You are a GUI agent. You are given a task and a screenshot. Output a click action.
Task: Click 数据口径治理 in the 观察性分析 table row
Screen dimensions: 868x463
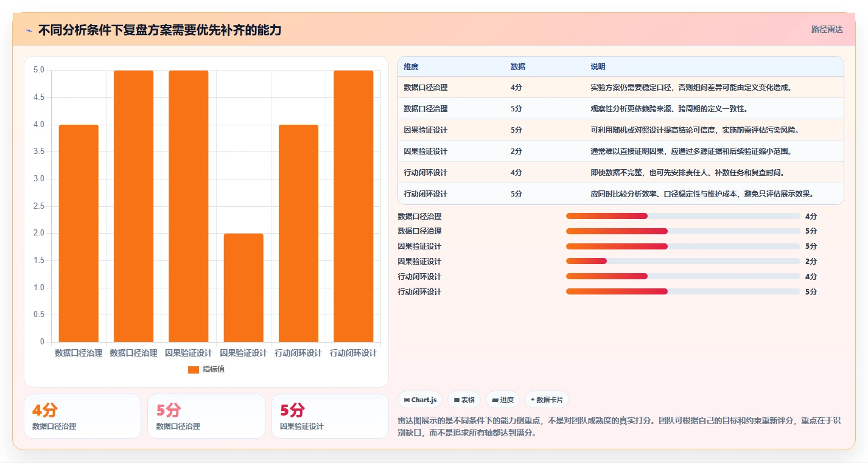tap(425, 109)
